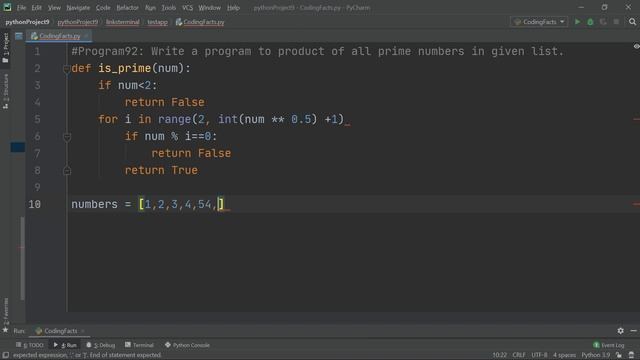Open the File menu
This screenshot has height=360, width=640.
[21, 8]
